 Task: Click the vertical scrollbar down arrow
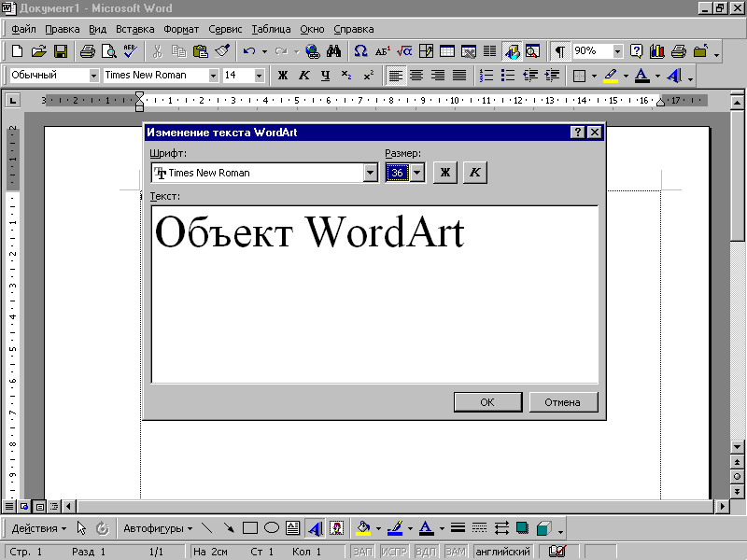click(x=737, y=447)
